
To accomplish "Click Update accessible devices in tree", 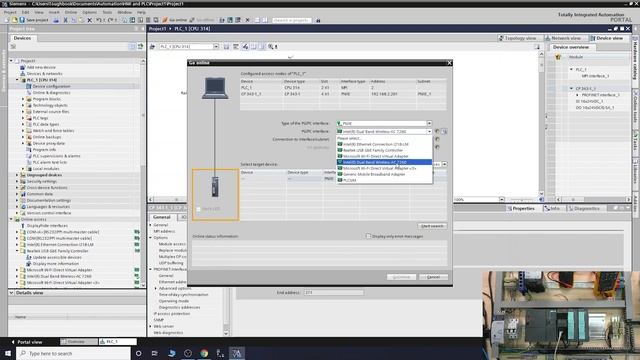I will coord(57,257).
